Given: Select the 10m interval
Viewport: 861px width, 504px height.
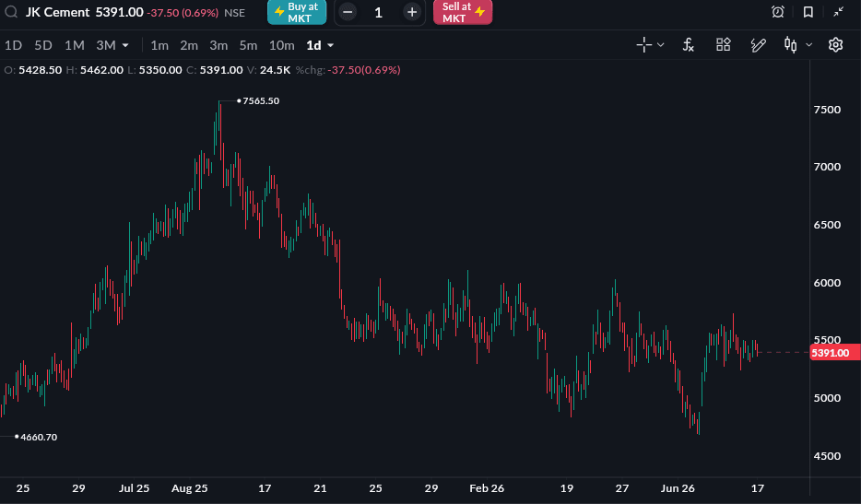Looking at the screenshot, I should [x=282, y=45].
